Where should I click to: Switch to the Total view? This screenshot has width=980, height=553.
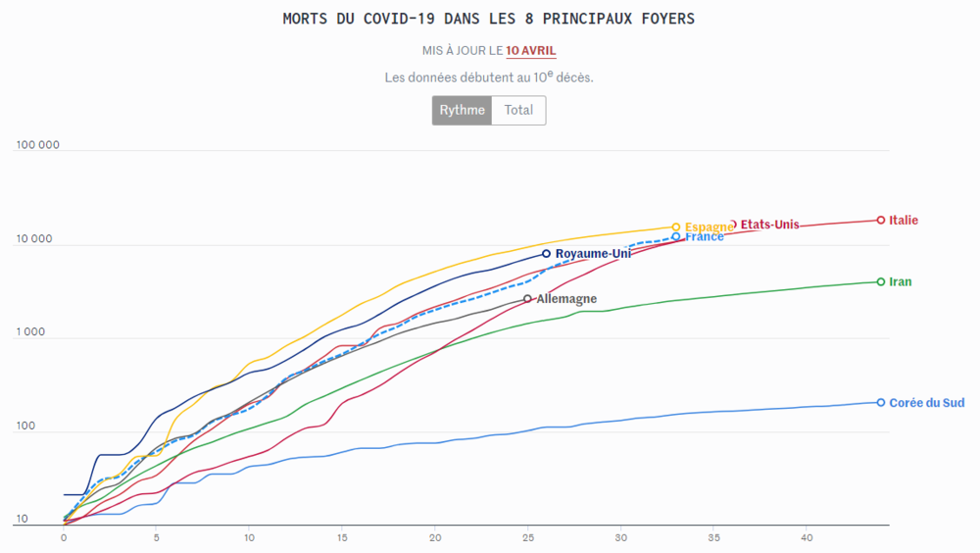click(x=518, y=111)
